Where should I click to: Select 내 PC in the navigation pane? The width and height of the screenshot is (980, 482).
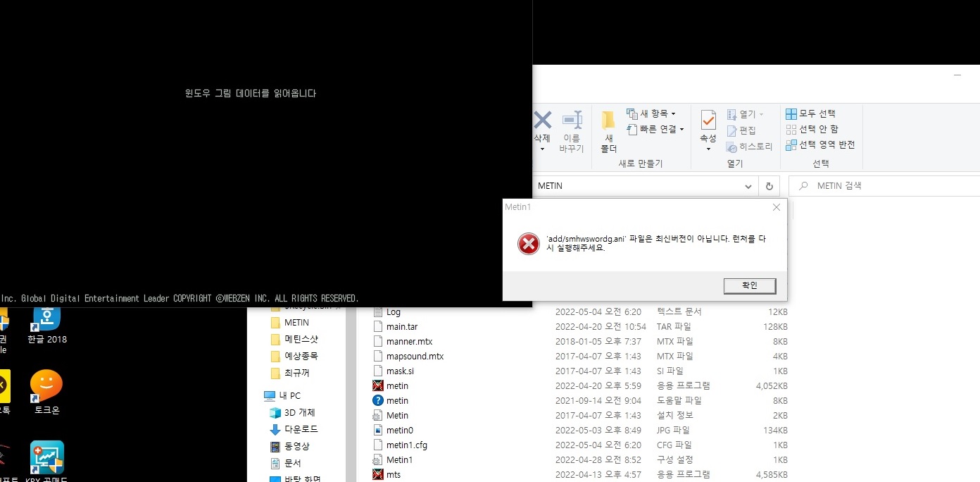point(290,395)
